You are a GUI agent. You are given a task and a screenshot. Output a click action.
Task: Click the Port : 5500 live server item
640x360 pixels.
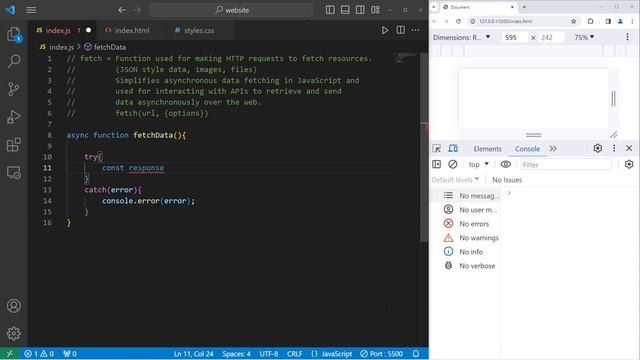(x=382, y=354)
